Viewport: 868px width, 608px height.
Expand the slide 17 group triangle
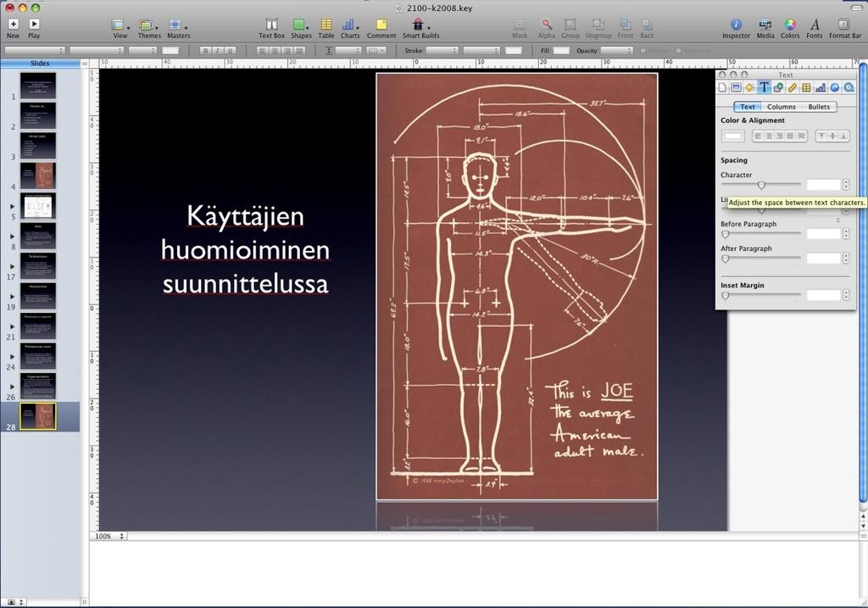pyautogui.click(x=12, y=266)
